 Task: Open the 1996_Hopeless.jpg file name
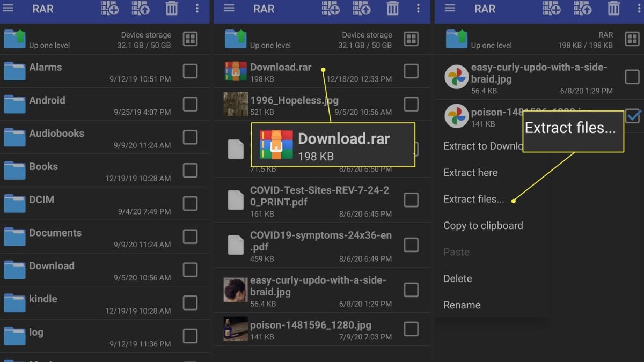(294, 100)
